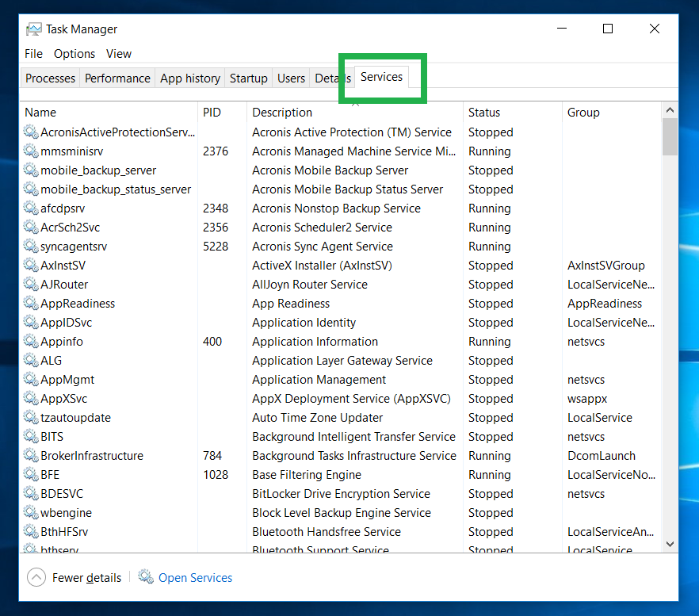Click the service icon for AppReadiness

tap(31, 304)
